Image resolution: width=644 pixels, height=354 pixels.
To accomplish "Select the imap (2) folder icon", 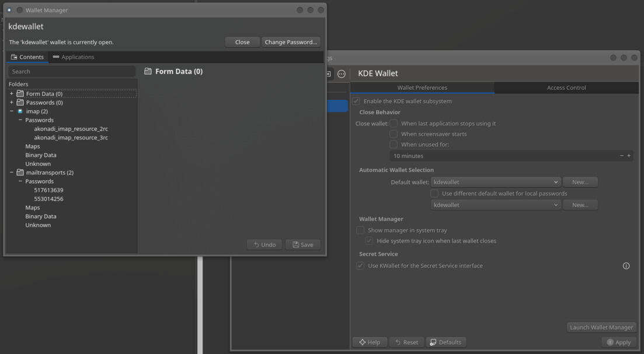I will click(20, 111).
